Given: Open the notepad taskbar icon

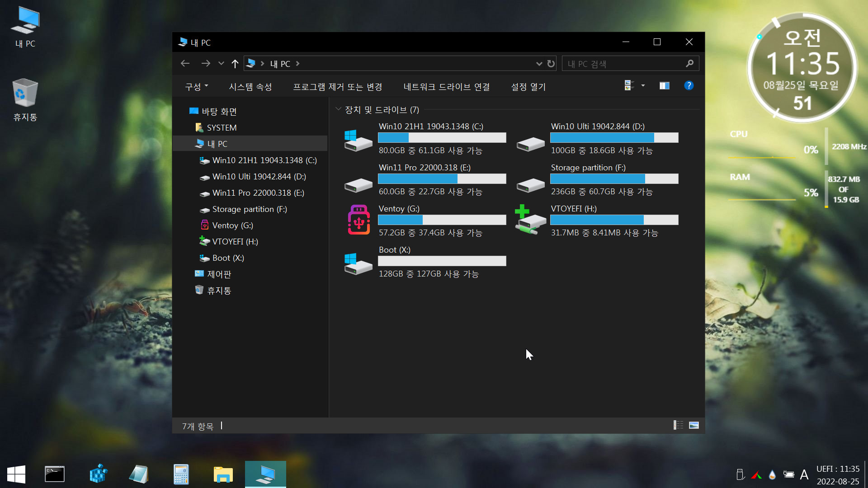Looking at the screenshot, I should pyautogui.click(x=138, y=474).
